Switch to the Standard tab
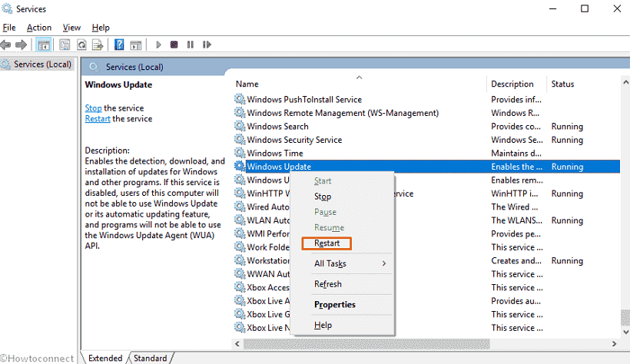Screen dimensions: 630x364 coord(151,358)
